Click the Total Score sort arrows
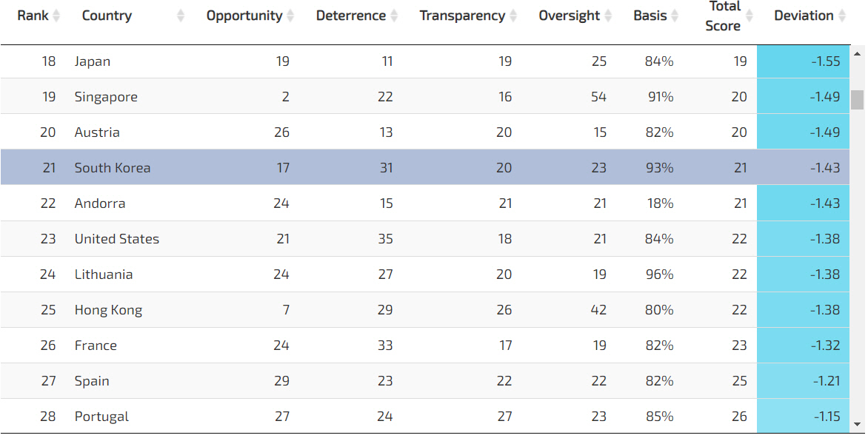 pyautogui.click(x=749, y=16)
